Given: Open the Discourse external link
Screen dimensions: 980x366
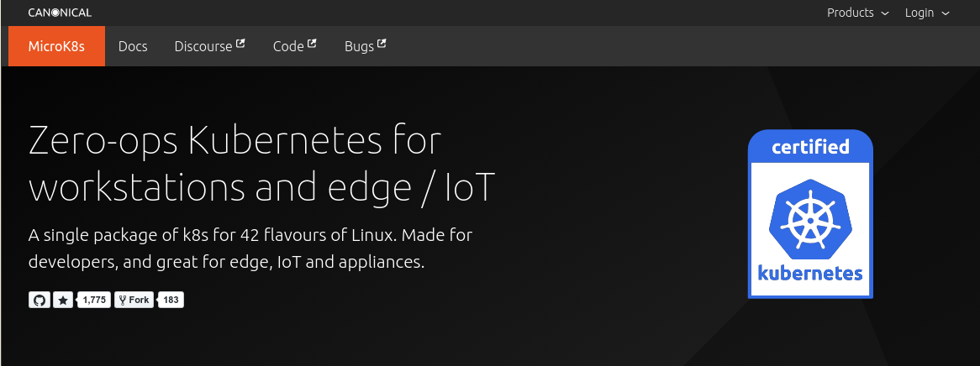Looking at the screenshot, I should coord(203,46).
